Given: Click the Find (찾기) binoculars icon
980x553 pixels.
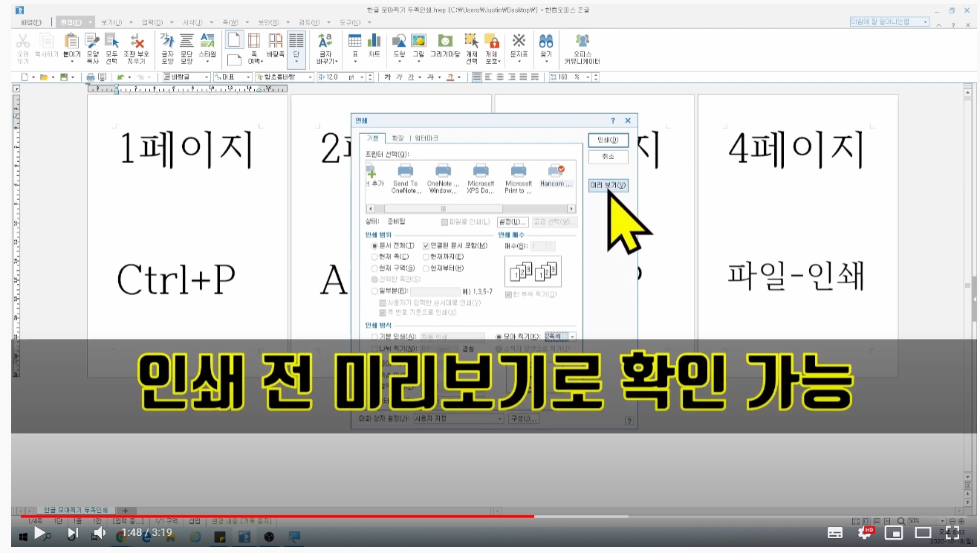Looking at the screenshot, I should (546, 48).
